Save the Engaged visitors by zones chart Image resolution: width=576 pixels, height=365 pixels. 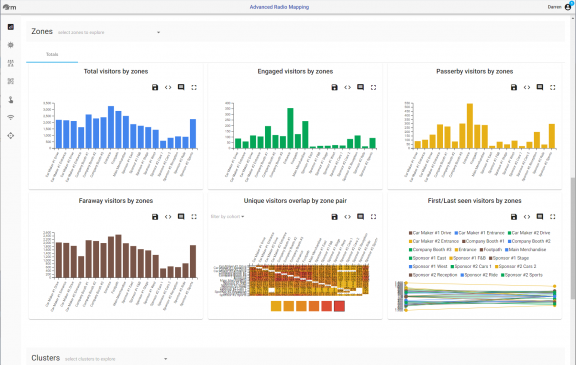pos(334,87)
